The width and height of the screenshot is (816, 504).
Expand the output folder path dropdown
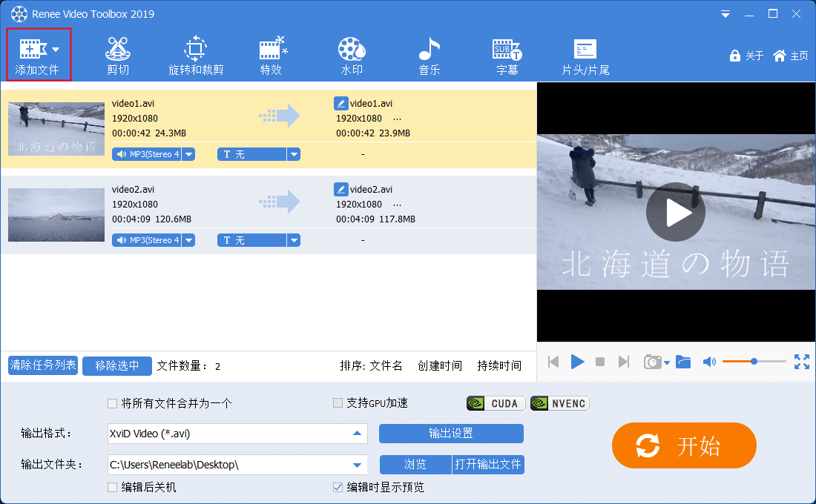(x=357, y=465)
